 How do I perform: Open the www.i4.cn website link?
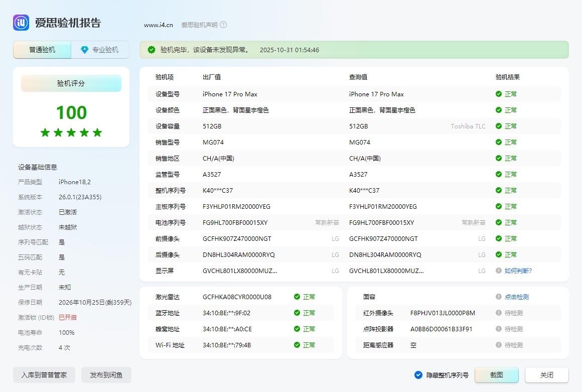tap(158, 25)
